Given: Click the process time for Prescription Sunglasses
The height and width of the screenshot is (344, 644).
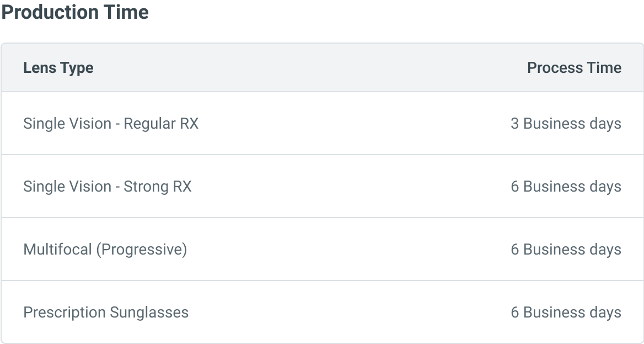Looking at the screenshot, I should 566,313.
